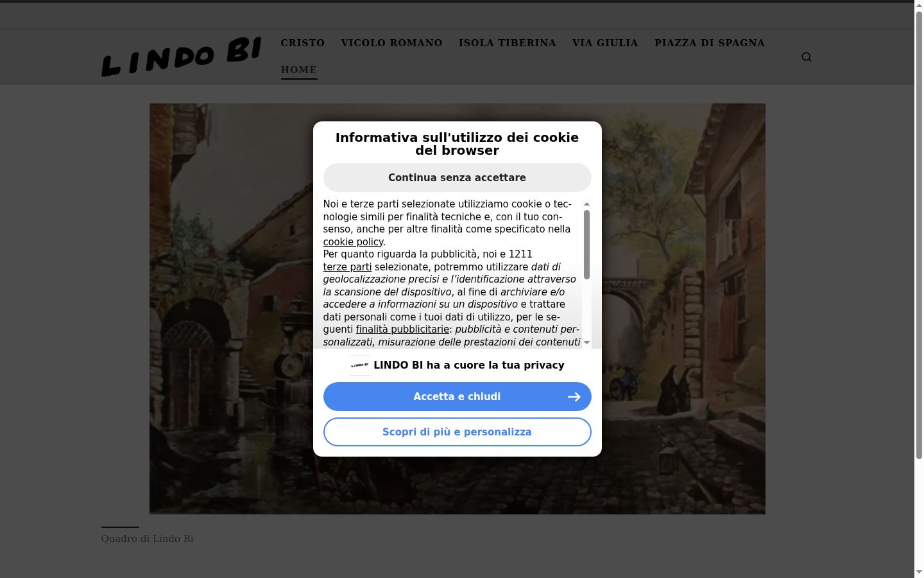This screenshot has height=578, width=924.
Task: Accept cookies with Accetta e chiudi
Action: coord(458,397)
